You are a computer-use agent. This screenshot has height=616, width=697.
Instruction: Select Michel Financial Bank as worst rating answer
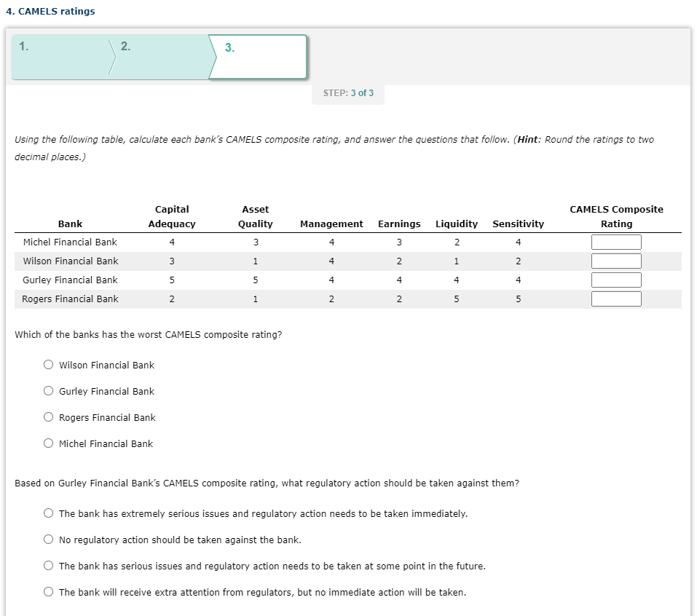48,443
